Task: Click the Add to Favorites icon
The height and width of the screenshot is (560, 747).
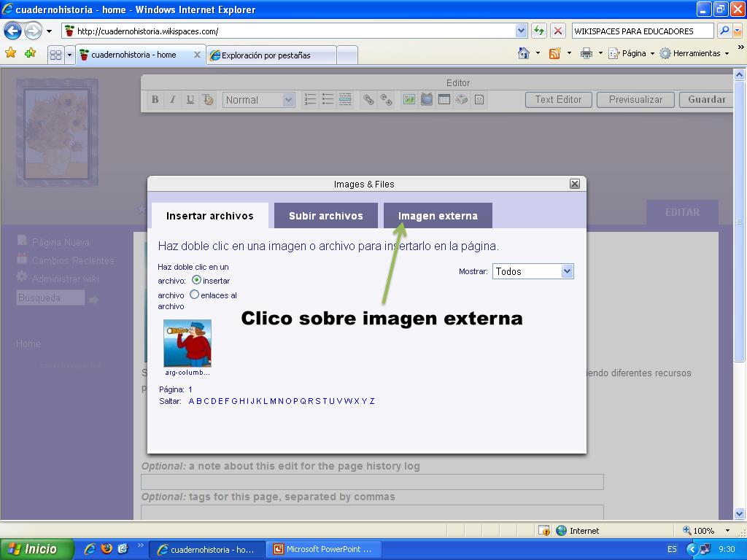Action: tap(31, 52)
